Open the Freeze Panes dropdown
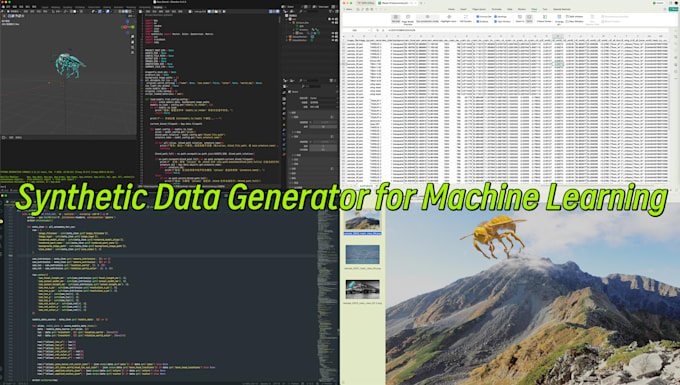 pyautogui.click(x=545, y=18)
